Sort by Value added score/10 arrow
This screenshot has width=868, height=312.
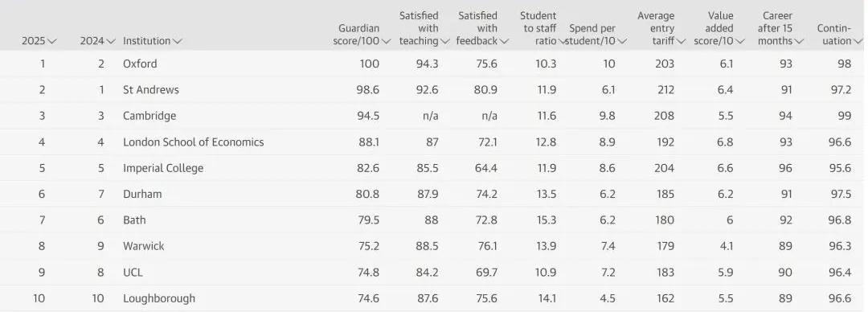click(x=740, y=41)
